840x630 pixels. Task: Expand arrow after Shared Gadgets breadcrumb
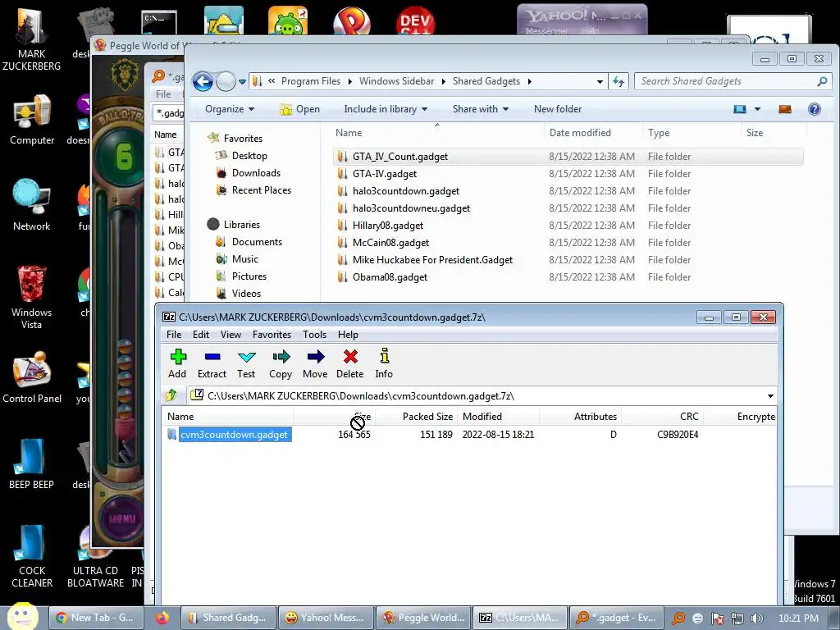coord(529,81)
